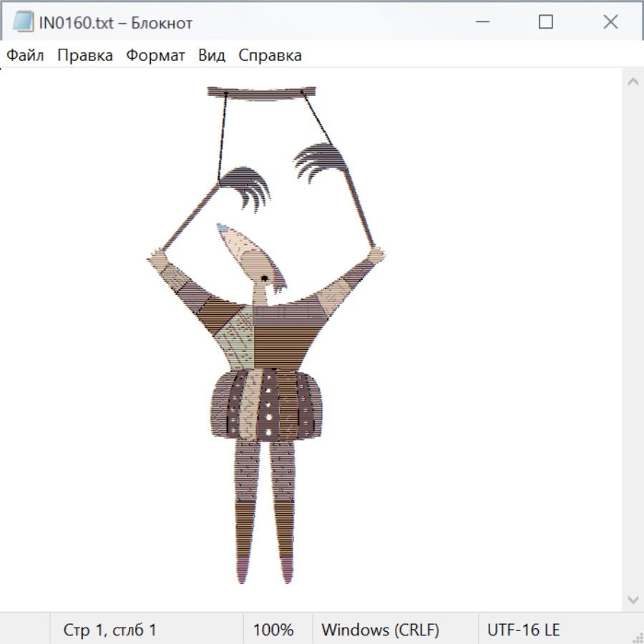Click the vertical scrollbar track

pyautogui.click(x=633, y=336)
